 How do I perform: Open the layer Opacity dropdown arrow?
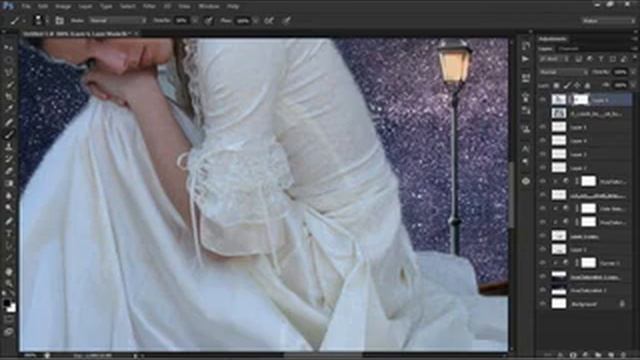(x=633, y=72)
